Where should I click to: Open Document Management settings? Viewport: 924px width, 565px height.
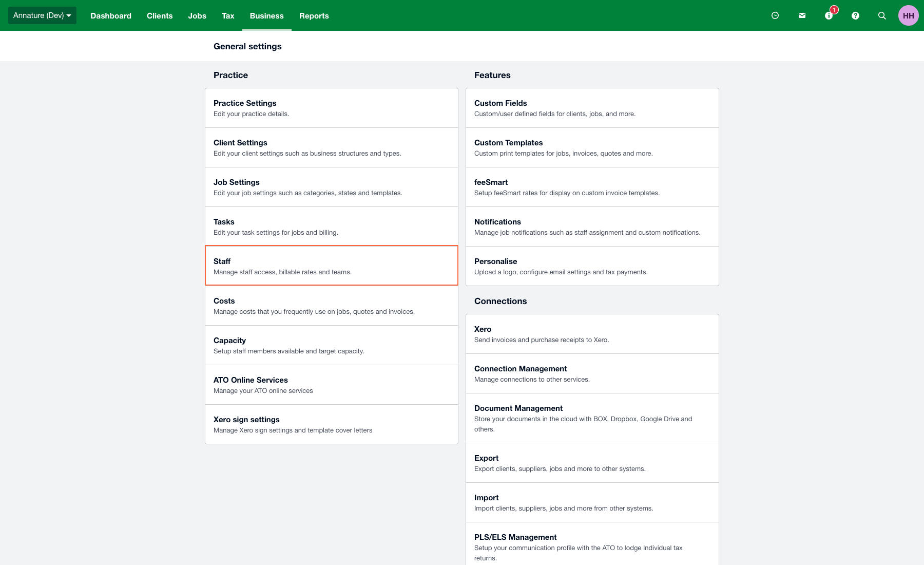pos(592,418)
